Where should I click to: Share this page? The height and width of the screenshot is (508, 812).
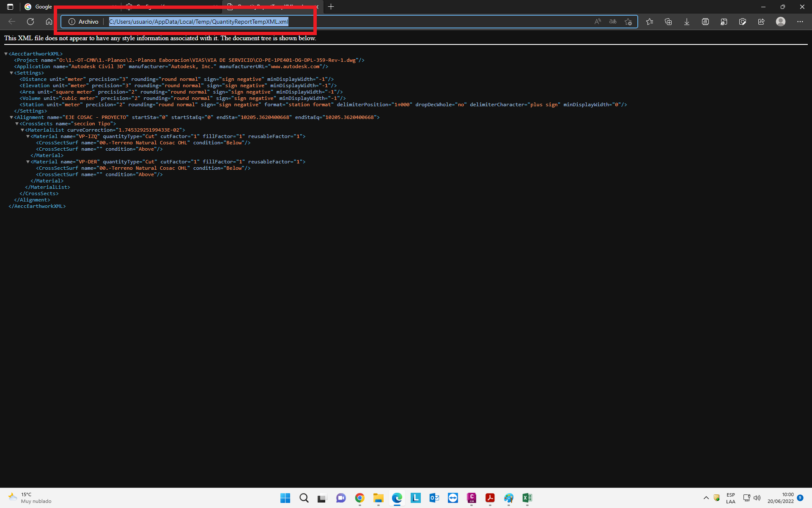click(x=762, y=22)
